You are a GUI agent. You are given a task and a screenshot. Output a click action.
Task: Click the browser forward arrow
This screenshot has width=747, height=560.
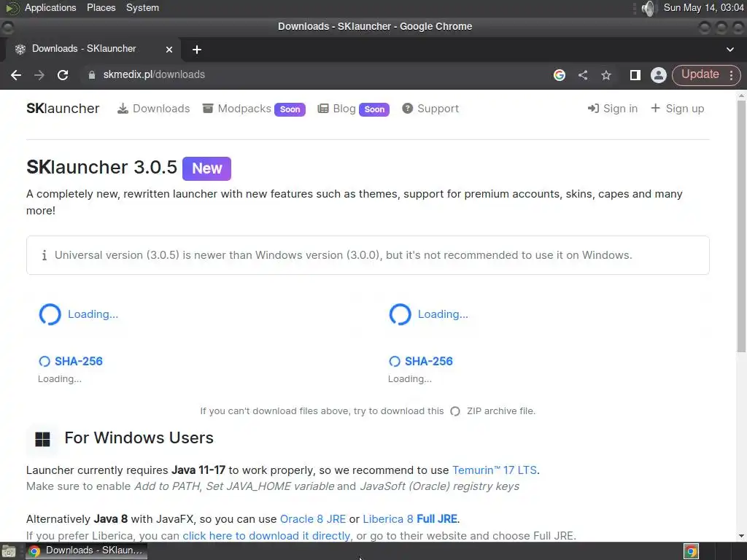tap(39, 75)
